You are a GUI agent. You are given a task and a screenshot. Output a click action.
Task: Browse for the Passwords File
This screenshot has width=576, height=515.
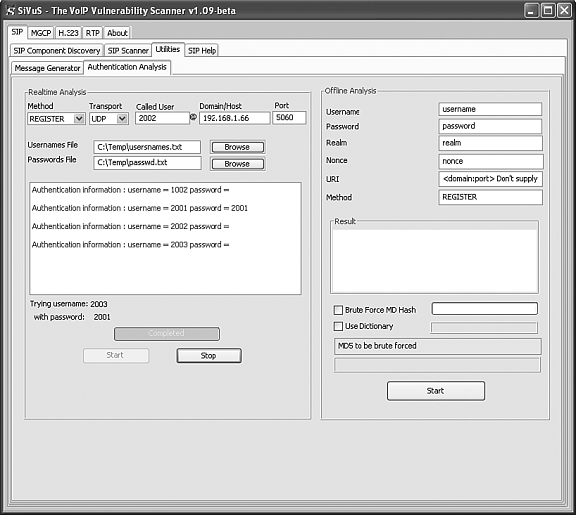pos(237,164)
